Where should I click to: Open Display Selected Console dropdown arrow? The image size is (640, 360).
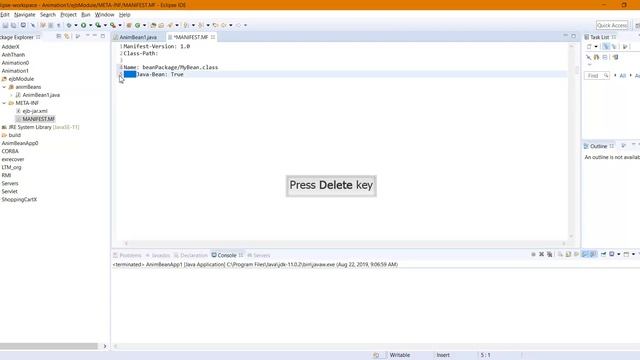[x=619, y=254]
